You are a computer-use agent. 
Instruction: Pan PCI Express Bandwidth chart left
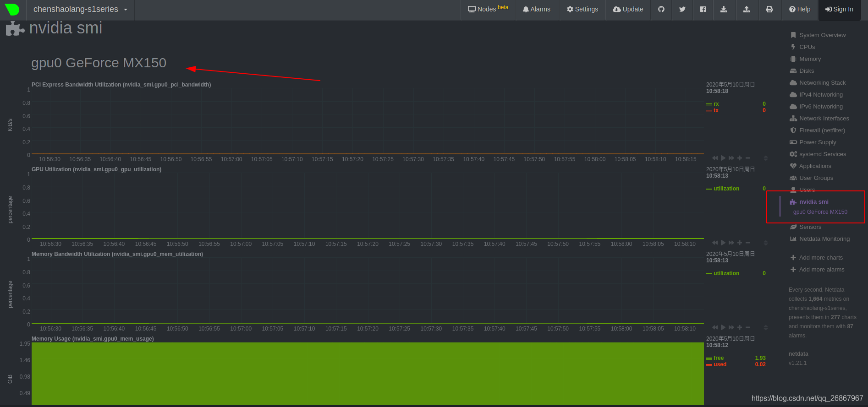click(715, 158)
